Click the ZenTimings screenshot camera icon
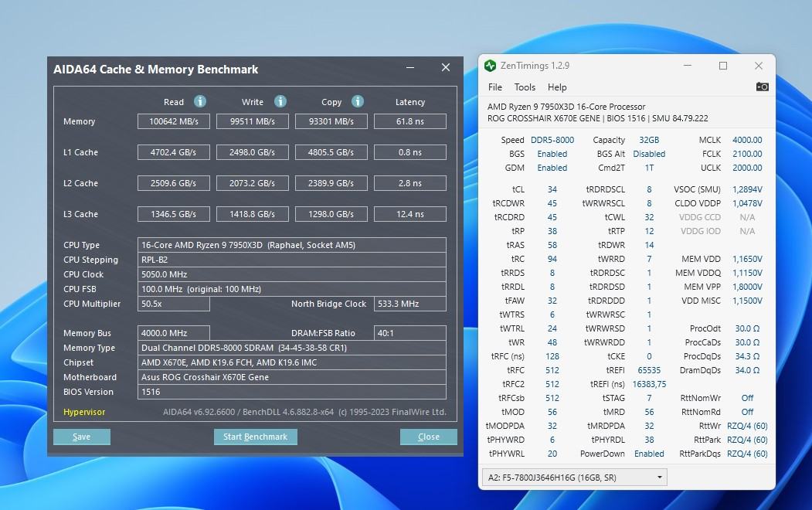The width and height of the screenshot is (812, 510). 763,87
